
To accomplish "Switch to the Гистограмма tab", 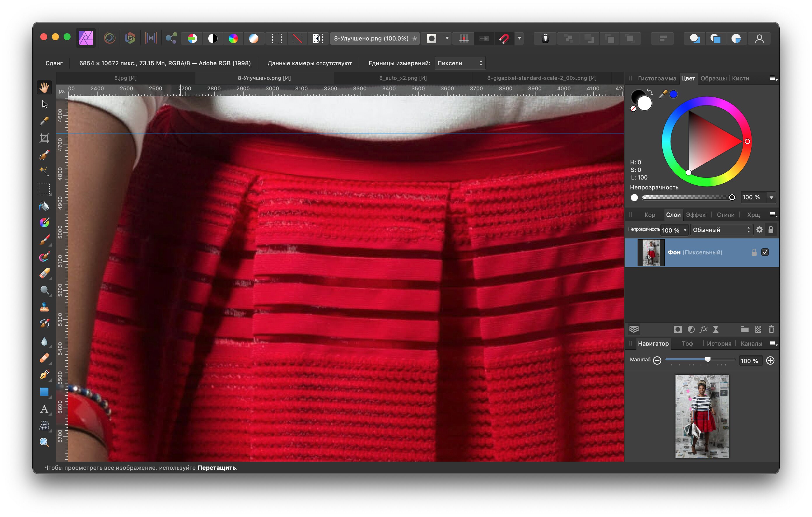I will click(657, 78).
